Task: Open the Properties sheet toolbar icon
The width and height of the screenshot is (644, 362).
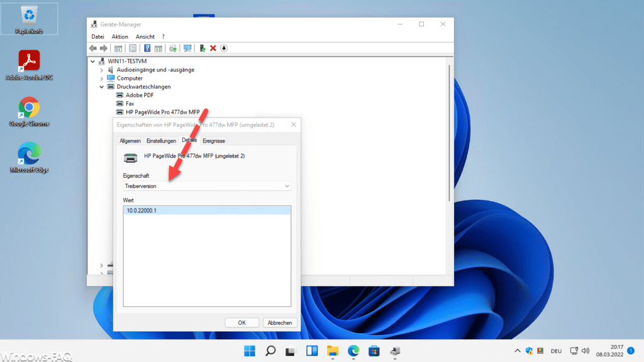Action: click(x=133, y=48)
